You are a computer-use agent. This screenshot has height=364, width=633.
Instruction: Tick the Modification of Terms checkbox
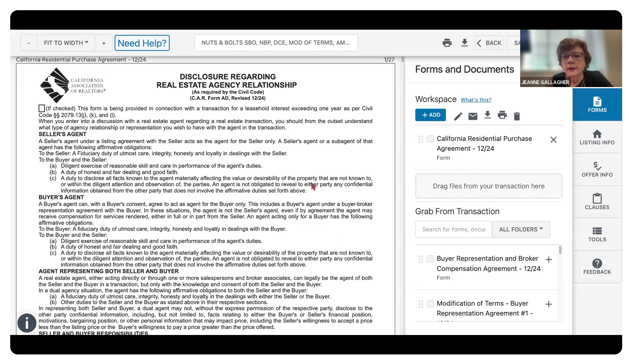point(430,304)
